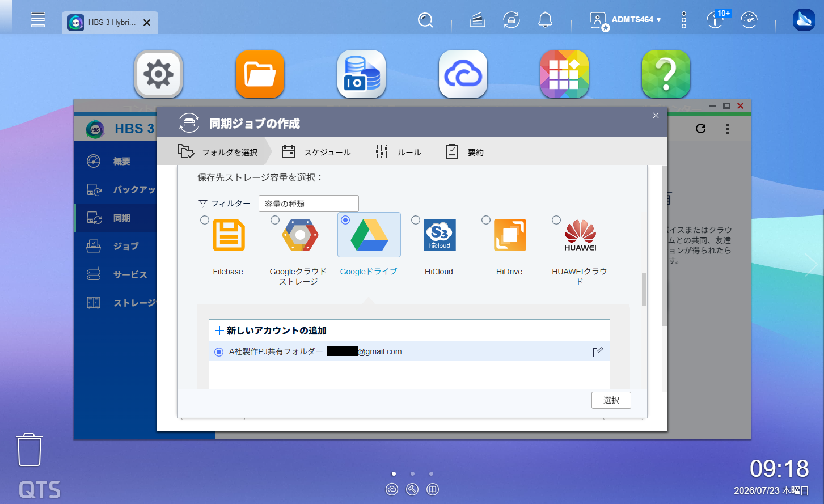This screenshot has width=824, height=504.
Task: Launch myQNAPcloud cloud desktop icon
Action: 463,74
